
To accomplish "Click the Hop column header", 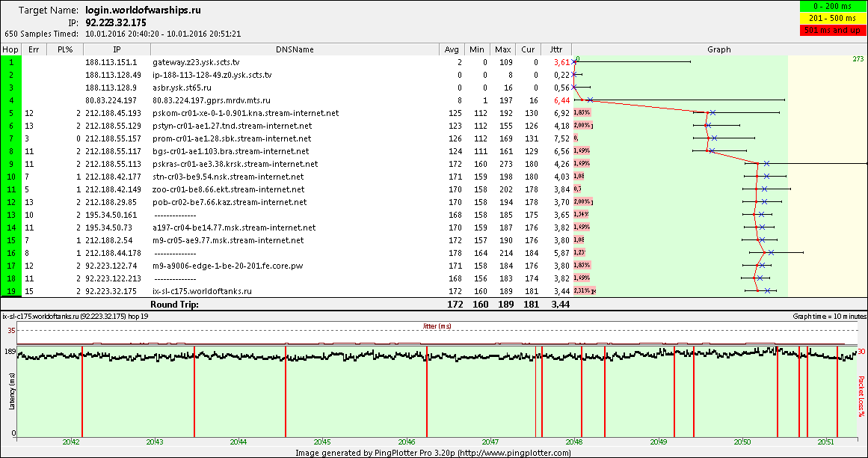I will (10, 49).
